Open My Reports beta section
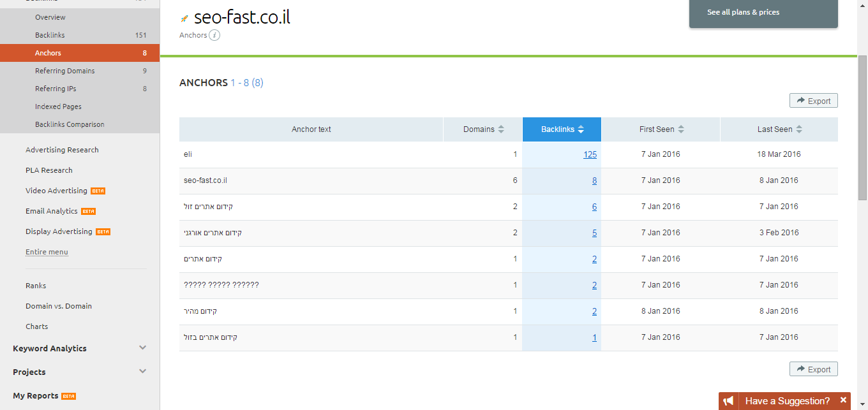The height and width of the screenshot is (410, 868). click(36, 395)
